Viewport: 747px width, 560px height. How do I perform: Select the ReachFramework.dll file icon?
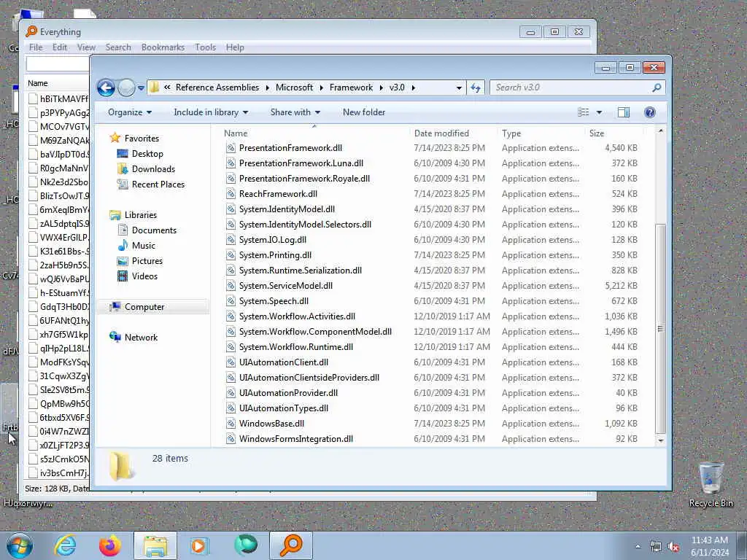point(231,194)
